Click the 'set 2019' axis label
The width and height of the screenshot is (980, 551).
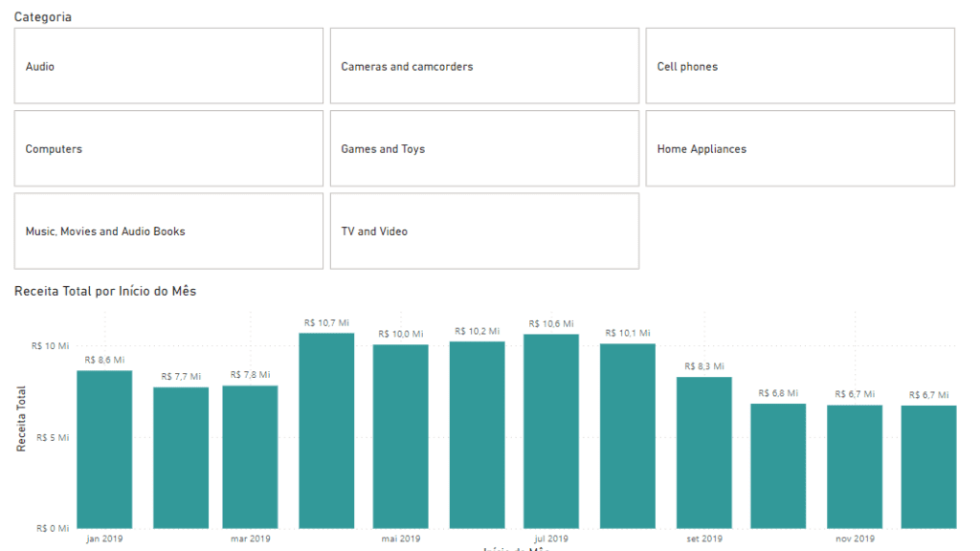click(703, 539)
